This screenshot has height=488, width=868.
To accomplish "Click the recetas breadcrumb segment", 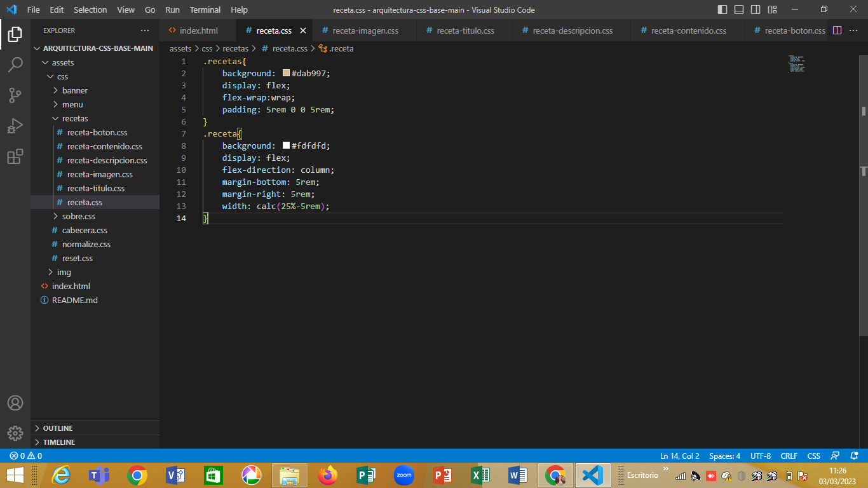I will click(235, 48).
